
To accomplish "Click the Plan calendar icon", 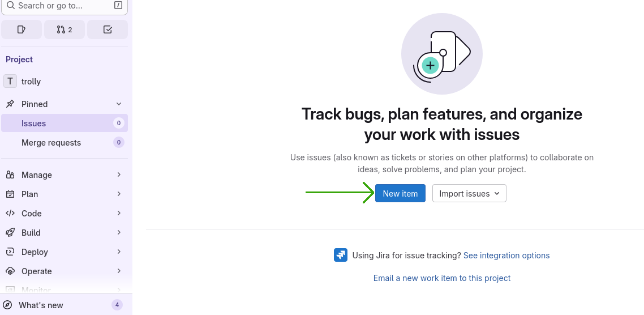I will coord(10,194).
